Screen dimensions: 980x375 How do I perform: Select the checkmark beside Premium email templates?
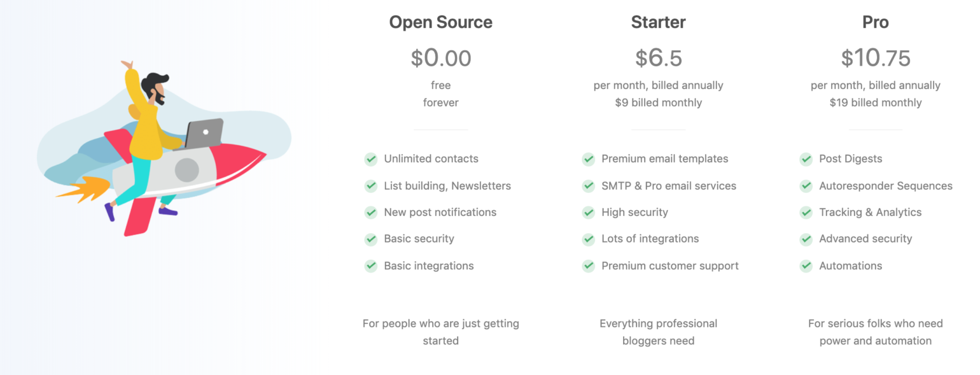[x=589, y=159]
